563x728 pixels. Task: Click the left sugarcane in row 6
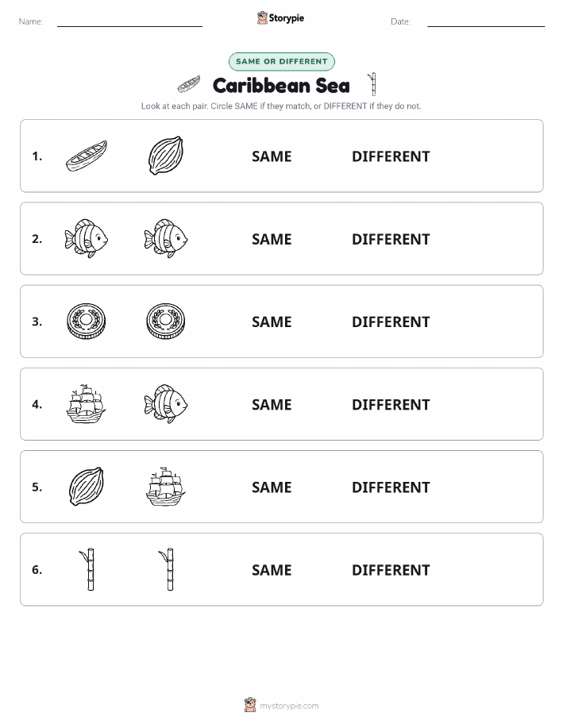[x=88, y=569]
